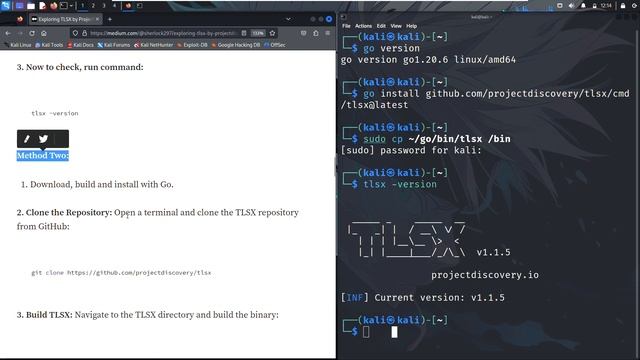Switch to workspace 3
The height and width of the screenshot is (360, 640).
tap(104, 6)
